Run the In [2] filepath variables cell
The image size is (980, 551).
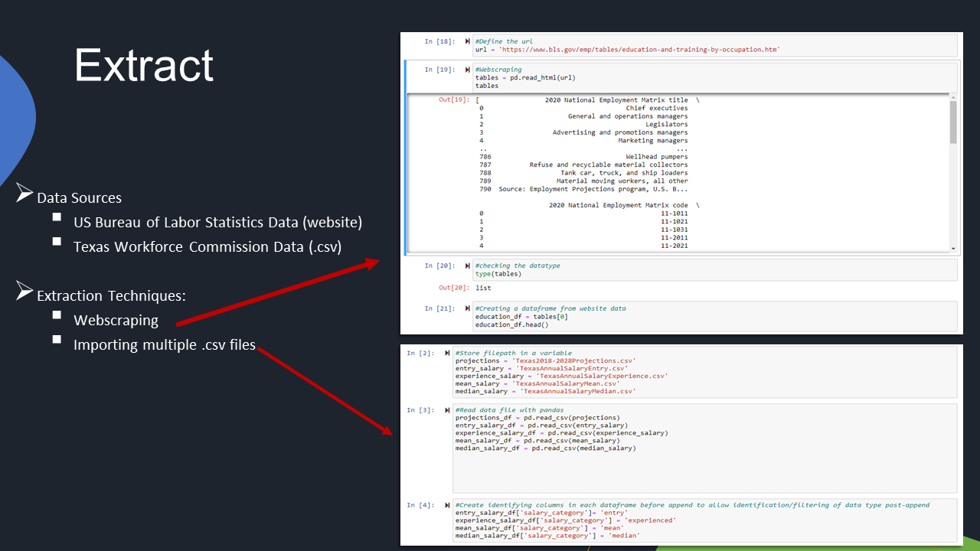(x=448, y=353)
